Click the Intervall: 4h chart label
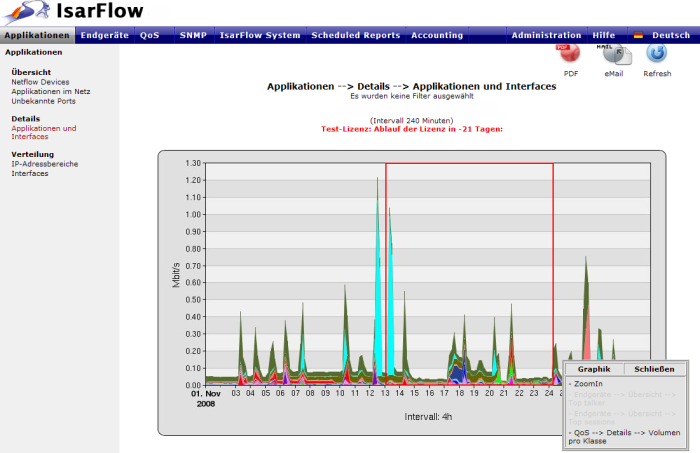The width and height of the screenshot is (700, 453). pyautogui.click(x=428, y=417)
